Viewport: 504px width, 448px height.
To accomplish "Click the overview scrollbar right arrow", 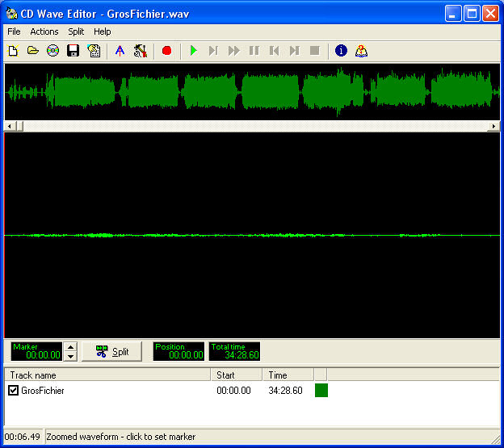I will coord(494,127).
